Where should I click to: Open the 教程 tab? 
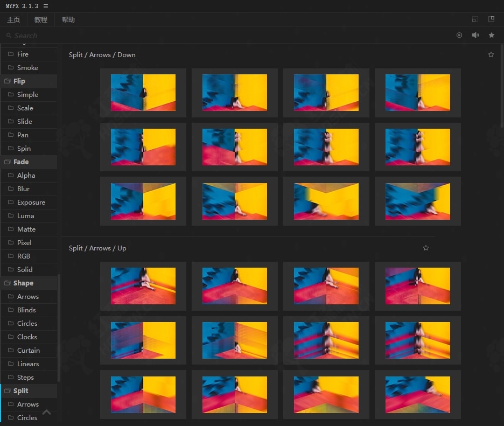pyautogui.click(x=41, y=19)
